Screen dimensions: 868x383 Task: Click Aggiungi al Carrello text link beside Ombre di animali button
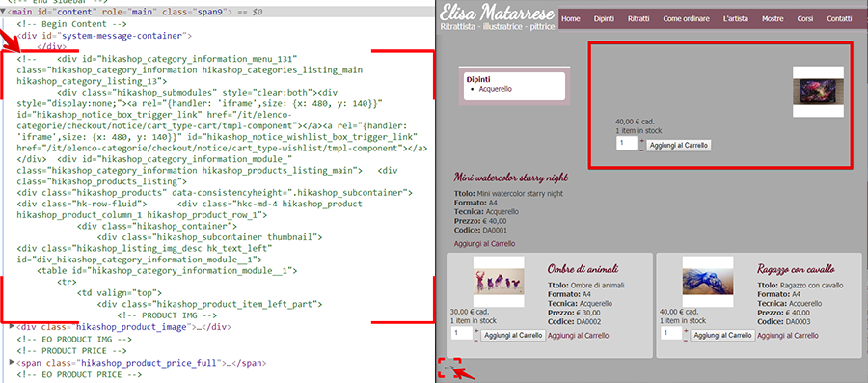[578, 336]
